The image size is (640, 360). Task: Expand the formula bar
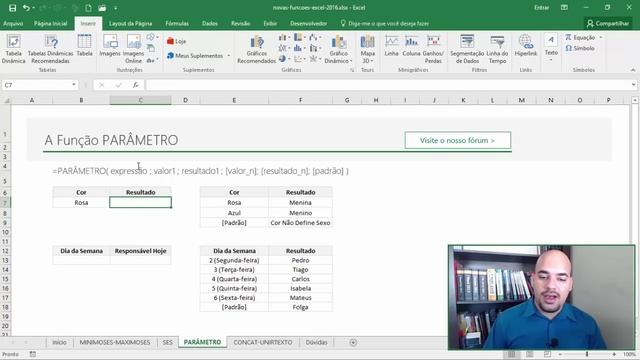pyautogui.click(x=633, y=85)
